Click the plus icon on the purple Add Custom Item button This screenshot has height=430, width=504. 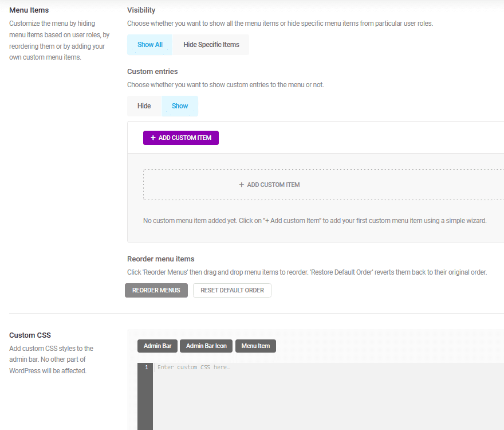click(x=152, y=138)
